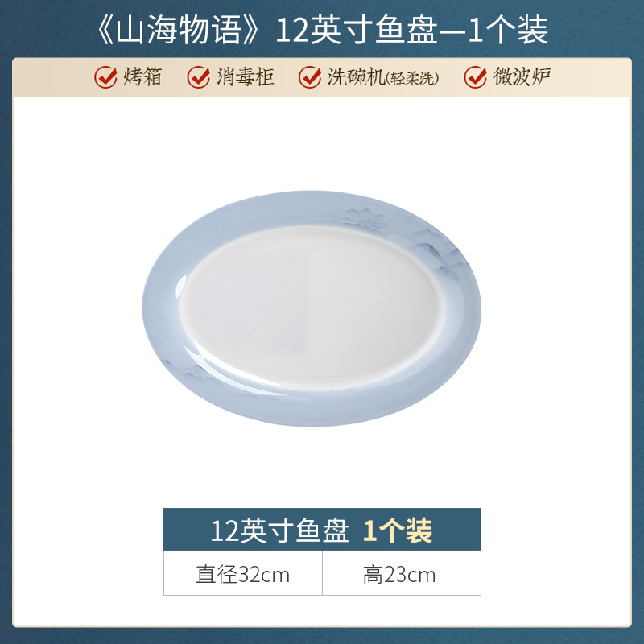Click the 12英寸鱼盘—1个装 heading at top
Screen dimensions: 644x644
point(412,30)
